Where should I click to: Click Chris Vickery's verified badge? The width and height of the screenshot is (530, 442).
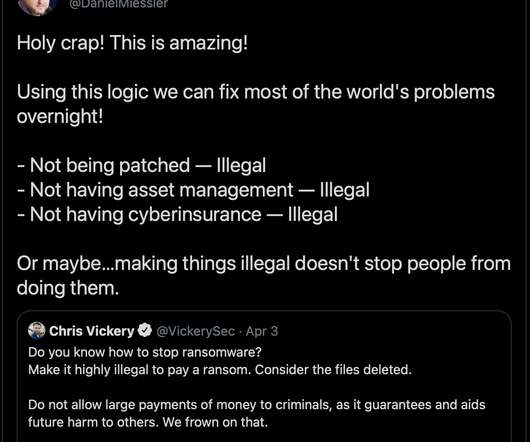(145, 330)
